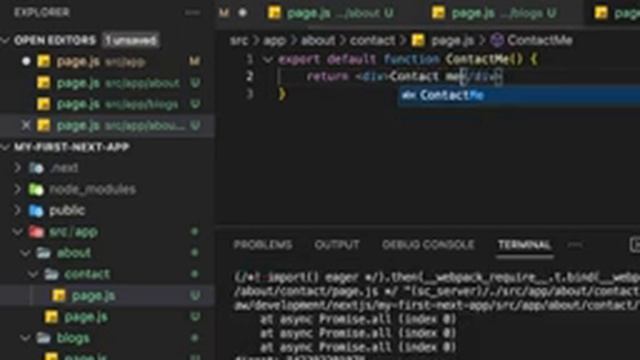Click src in the breadcrumb path
This screenshot has height=360, width=640.
click(238, 40)
